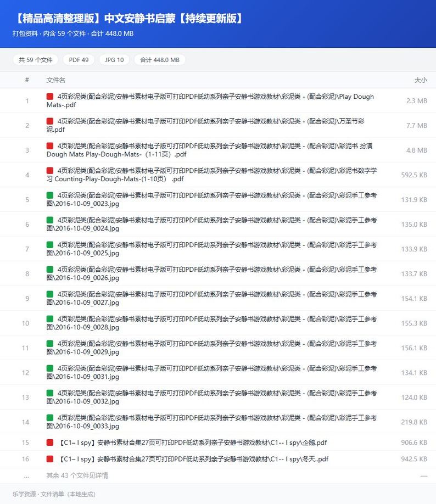436x504 pixels.
Task: Click the size value 131.9 KB
Action: [414, 200]
